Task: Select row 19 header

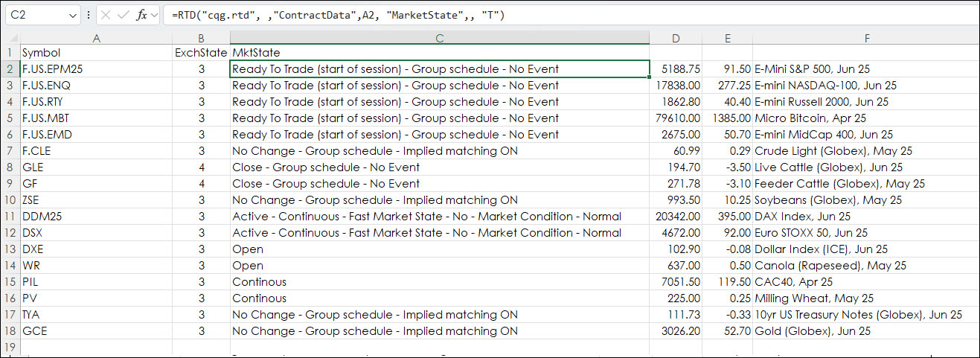Action: coord(10,348)
